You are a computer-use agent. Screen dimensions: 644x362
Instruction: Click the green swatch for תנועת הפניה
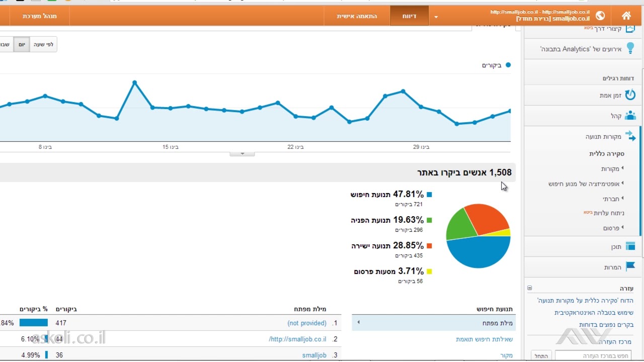[x=429, y=220]
